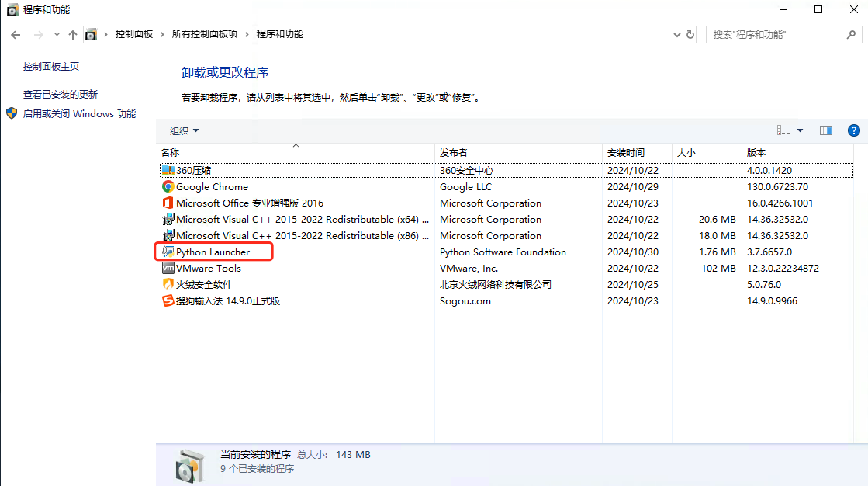Click the Microsoft Office 2016 icon
Screen dimensions: 868x486
point(168,203)
